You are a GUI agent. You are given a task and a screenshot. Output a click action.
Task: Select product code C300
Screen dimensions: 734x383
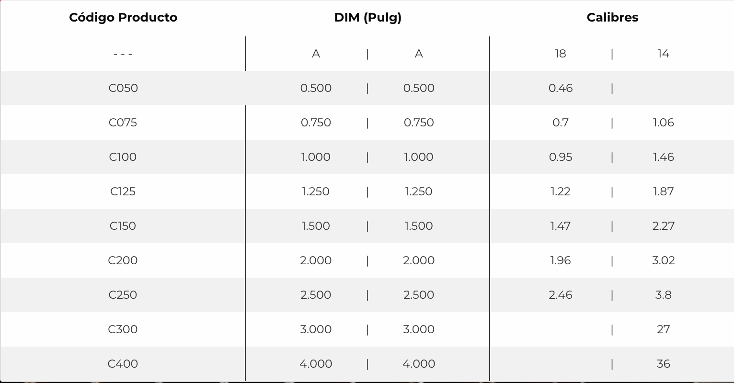[x=123, y=329]
